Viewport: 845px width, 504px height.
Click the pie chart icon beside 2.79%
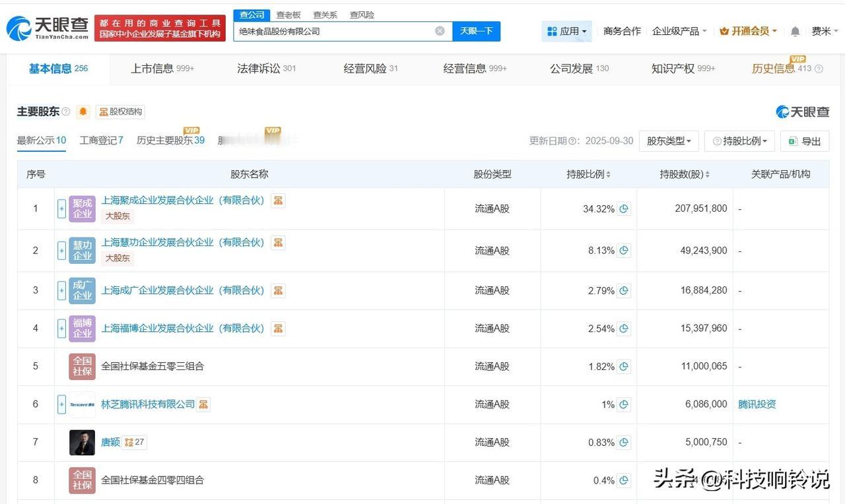click(x=624, y=291)
